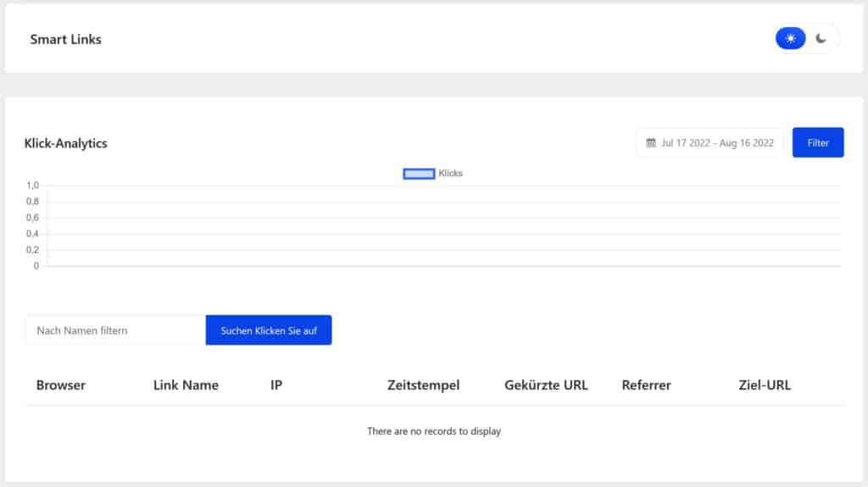Switch to light mode sun icon

pyautogui.click(x=791, y=38)
